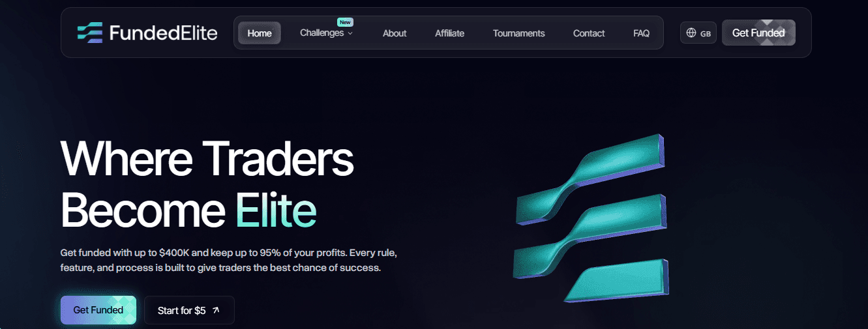This screenshot has width=868, height=329.
Task: Open the About page link
Action: click(x=395, y=33)
